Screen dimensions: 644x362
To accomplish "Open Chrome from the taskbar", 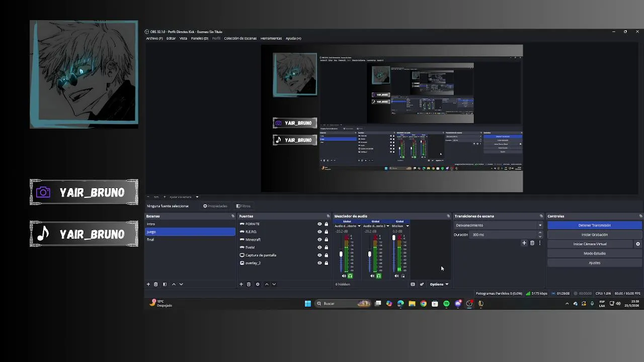I will pos(423,304).
